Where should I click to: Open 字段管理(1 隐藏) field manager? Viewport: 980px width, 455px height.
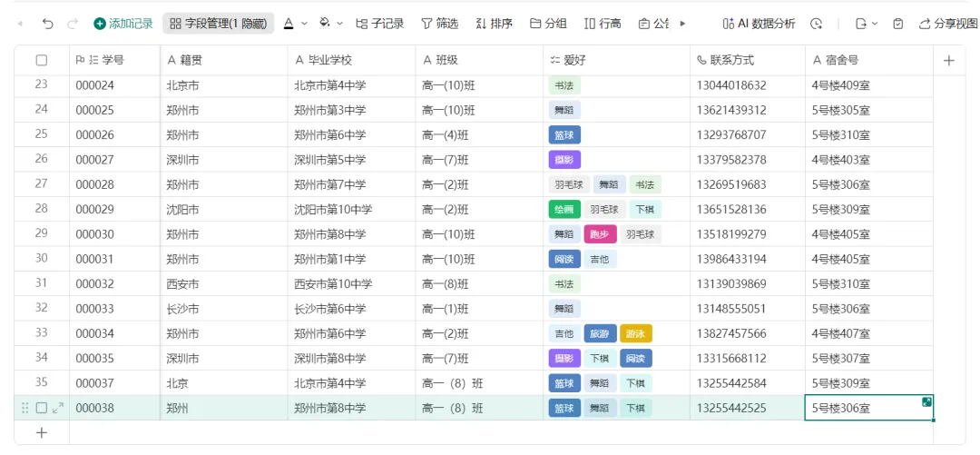coord(219,24)
